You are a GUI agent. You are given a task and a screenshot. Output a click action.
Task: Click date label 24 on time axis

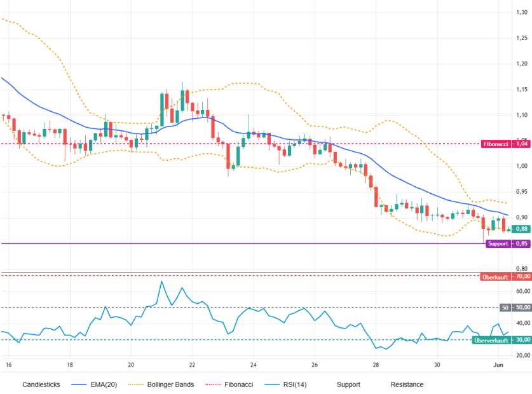point(254,365)
